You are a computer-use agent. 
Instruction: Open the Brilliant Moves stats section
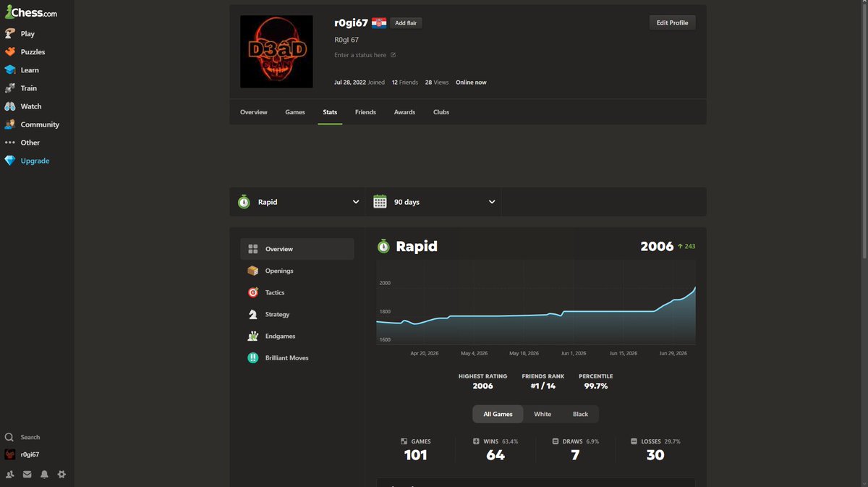click(x=297, y=357)
